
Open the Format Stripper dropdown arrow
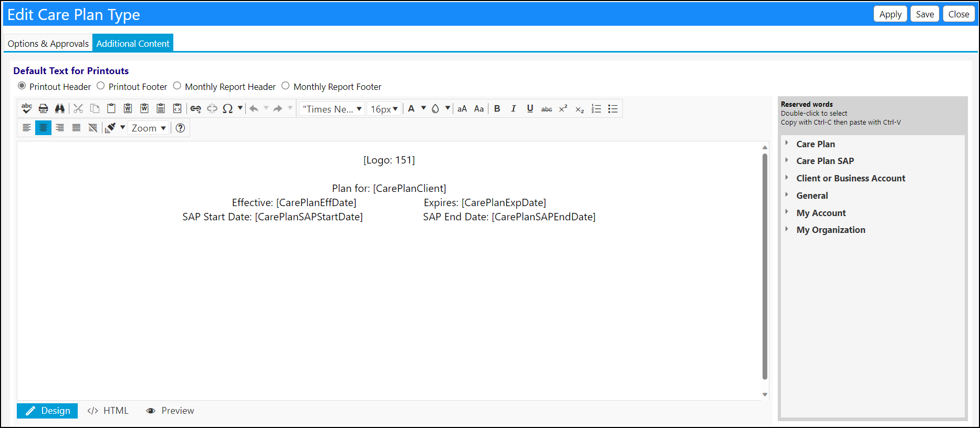[123, 128]
